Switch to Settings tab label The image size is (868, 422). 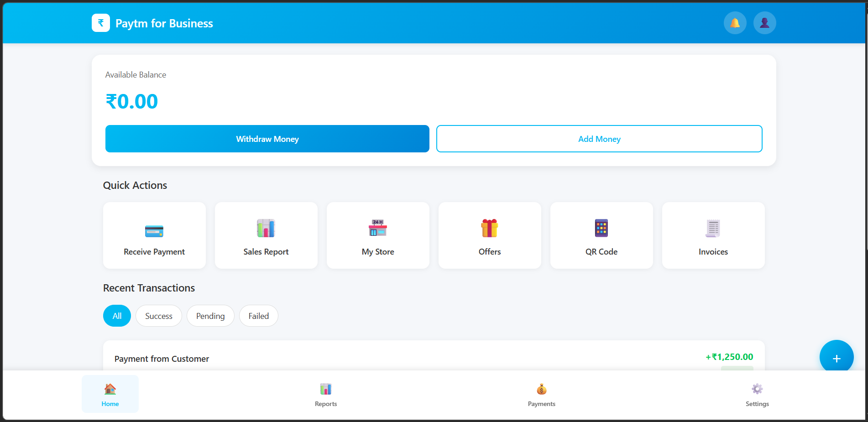[x=757, y=404]
